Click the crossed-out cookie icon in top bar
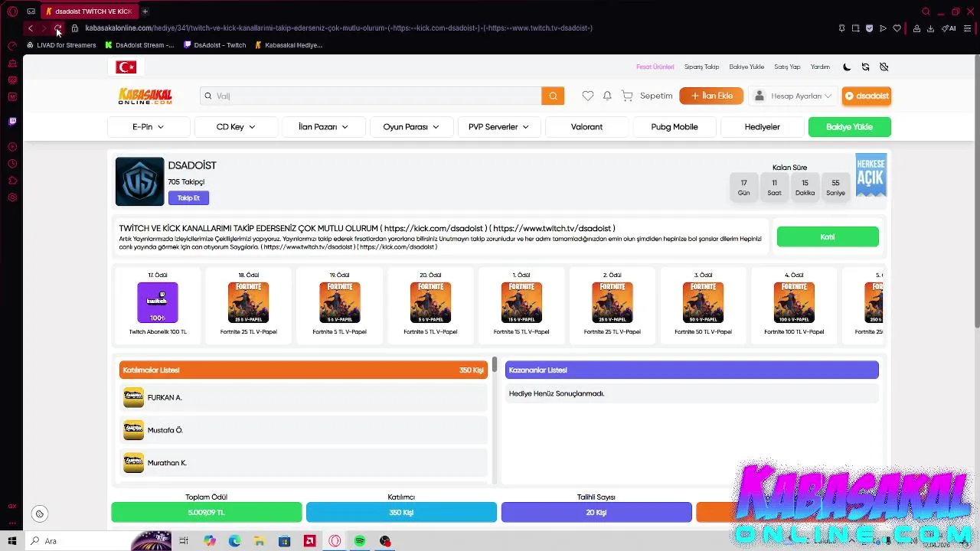 click(x=884, y=67)
